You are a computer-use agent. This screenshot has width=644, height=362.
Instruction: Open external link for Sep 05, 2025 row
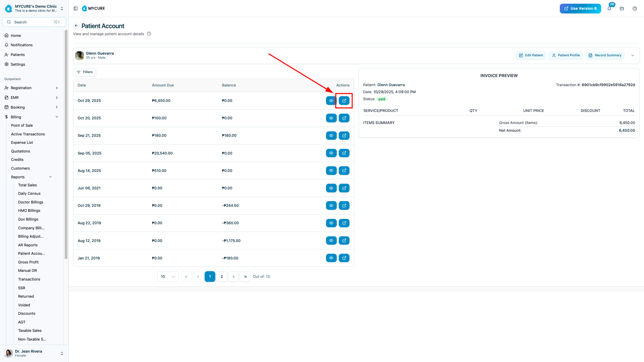pyautogui.click(x=344, y=153)
